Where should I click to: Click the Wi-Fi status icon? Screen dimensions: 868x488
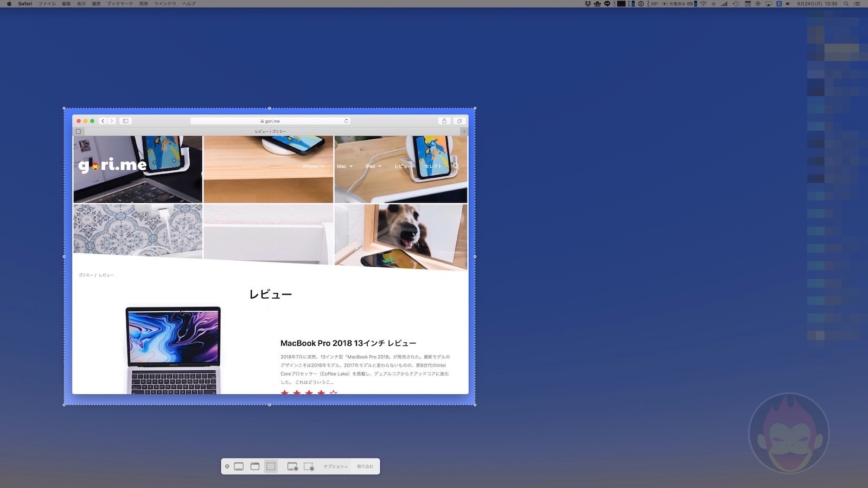[x=703, y=4]
